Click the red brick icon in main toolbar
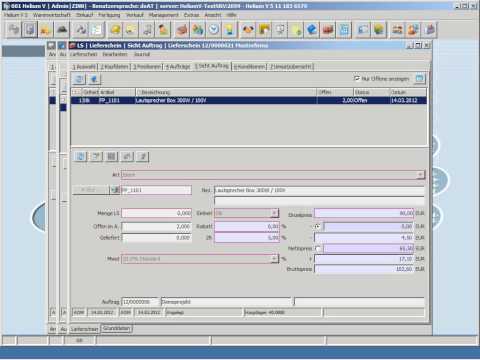 pos(328,30)
